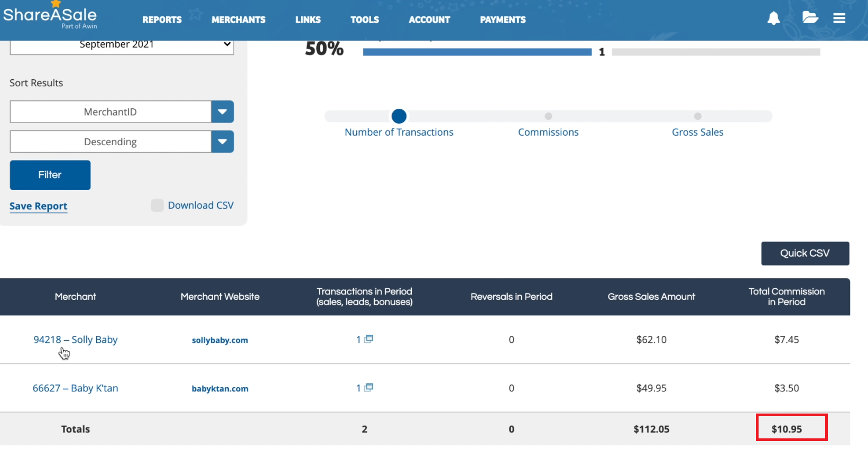Sort by Merchant Website column header
The image size is (868, 469).
point(220,297)
